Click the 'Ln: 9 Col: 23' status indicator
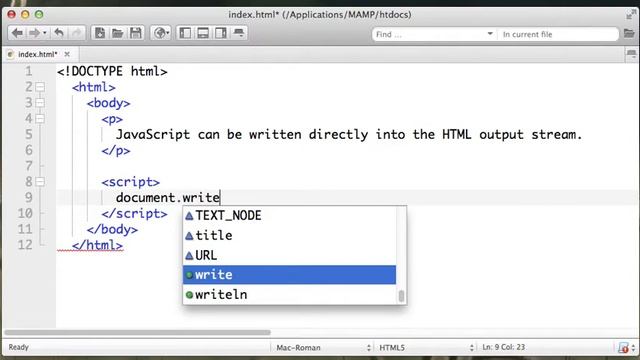Viewport: 640px width, 360px height. [503, 347]
